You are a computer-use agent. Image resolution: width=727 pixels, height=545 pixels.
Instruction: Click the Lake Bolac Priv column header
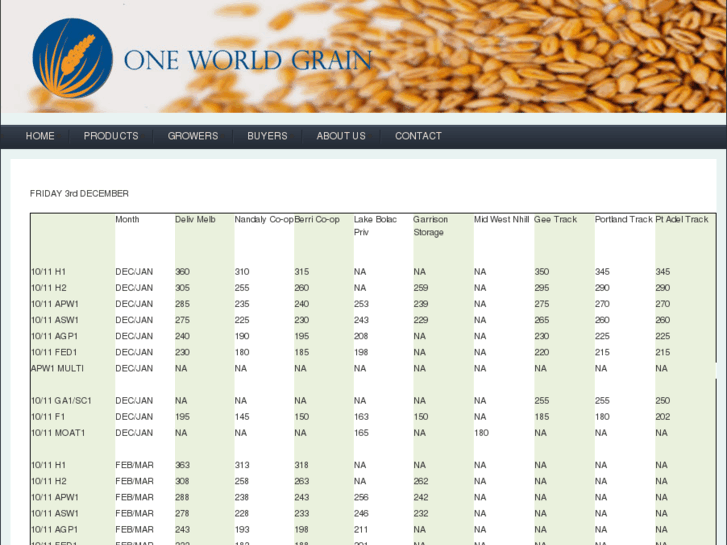coord(375,225)
